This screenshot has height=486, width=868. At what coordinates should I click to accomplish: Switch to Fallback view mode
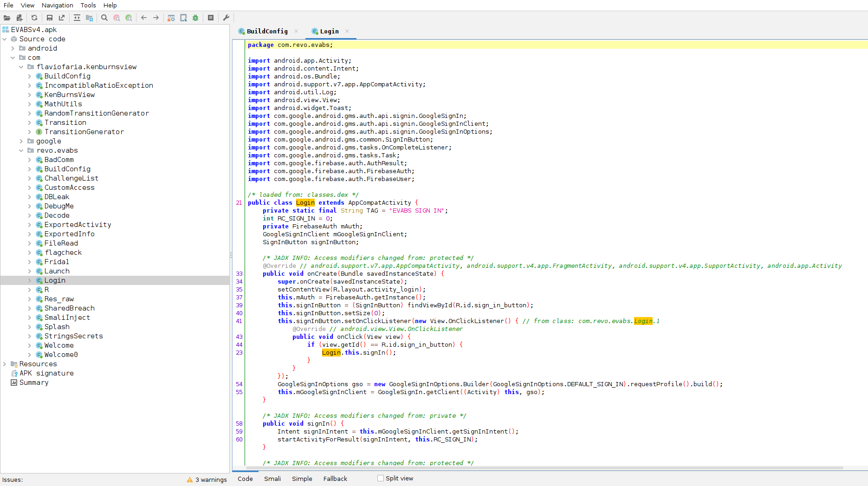(335, 479)
